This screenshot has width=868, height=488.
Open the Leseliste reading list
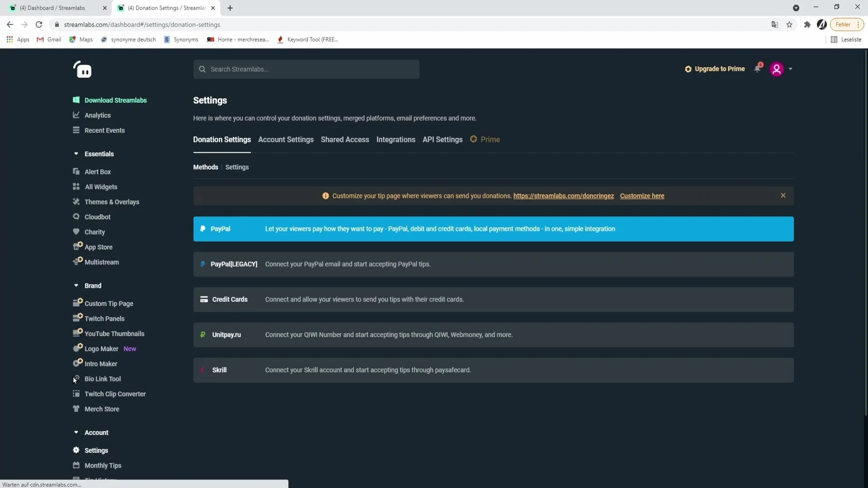(x=846, y=39)
